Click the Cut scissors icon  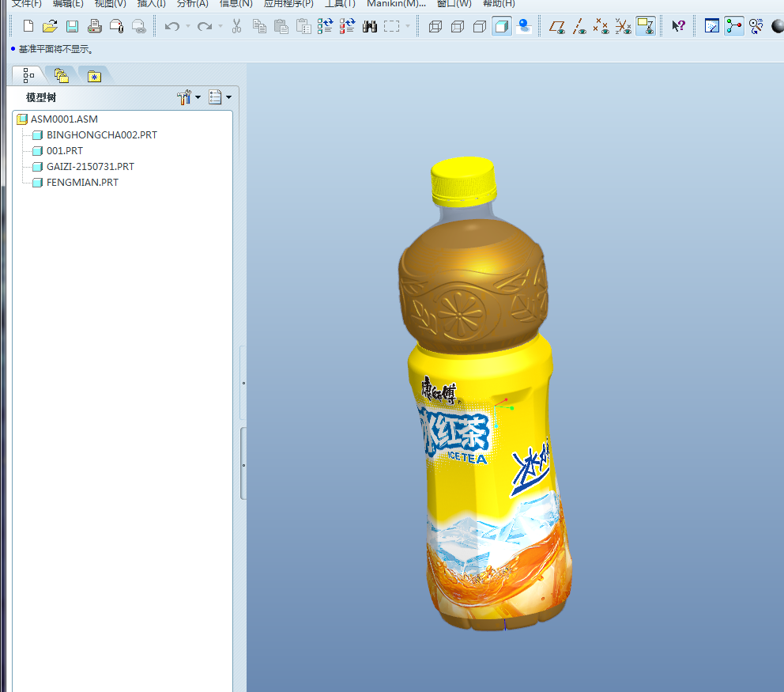pos(237,26)
